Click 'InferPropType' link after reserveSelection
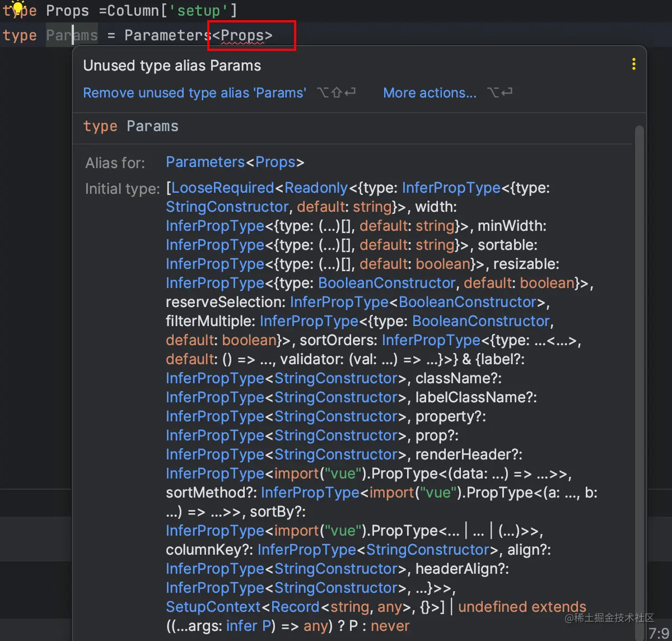This screenshot has height=641, width=672. coord(339,302)
